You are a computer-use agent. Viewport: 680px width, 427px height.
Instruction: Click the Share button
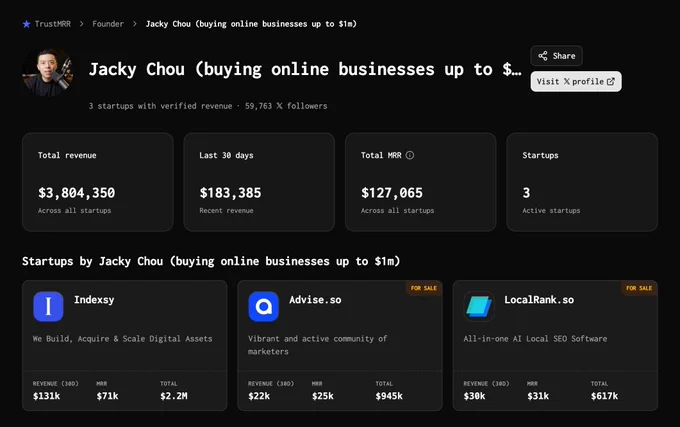point(556,56)
